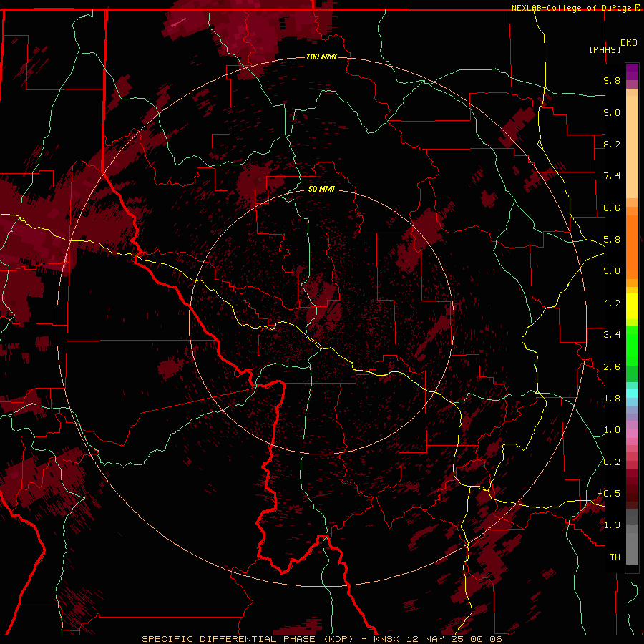Click the KMSX station identifier in caption

pyautogui.click(x=386, y=639)
